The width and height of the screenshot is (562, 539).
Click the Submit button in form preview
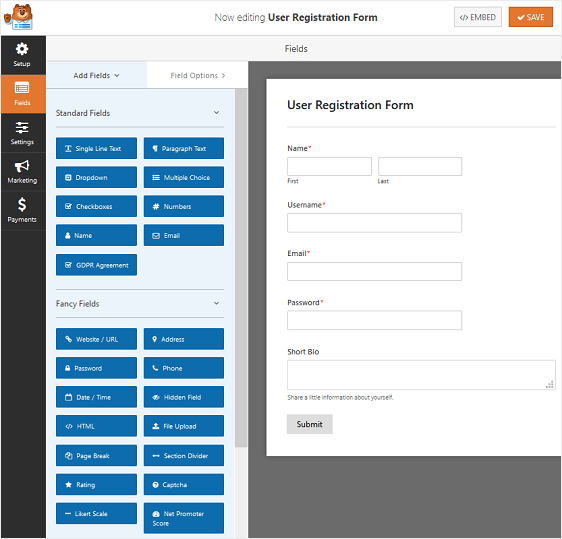coord(309,424)
